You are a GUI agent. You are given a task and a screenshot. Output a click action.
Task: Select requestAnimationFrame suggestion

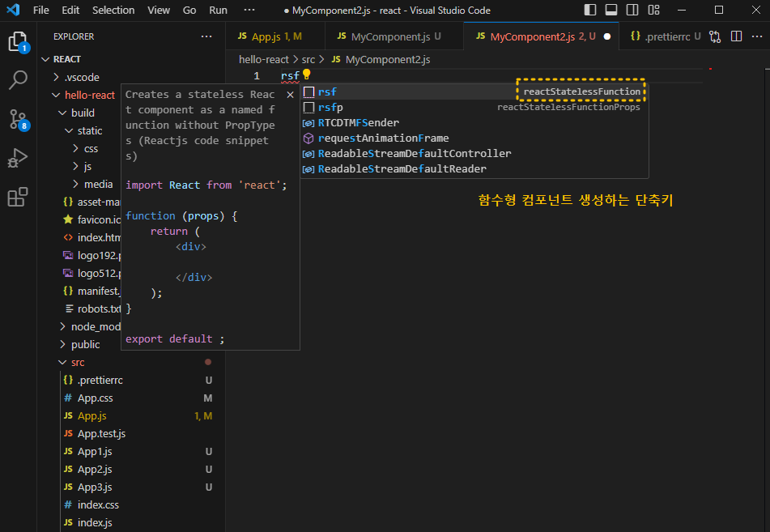coord(474,138)
